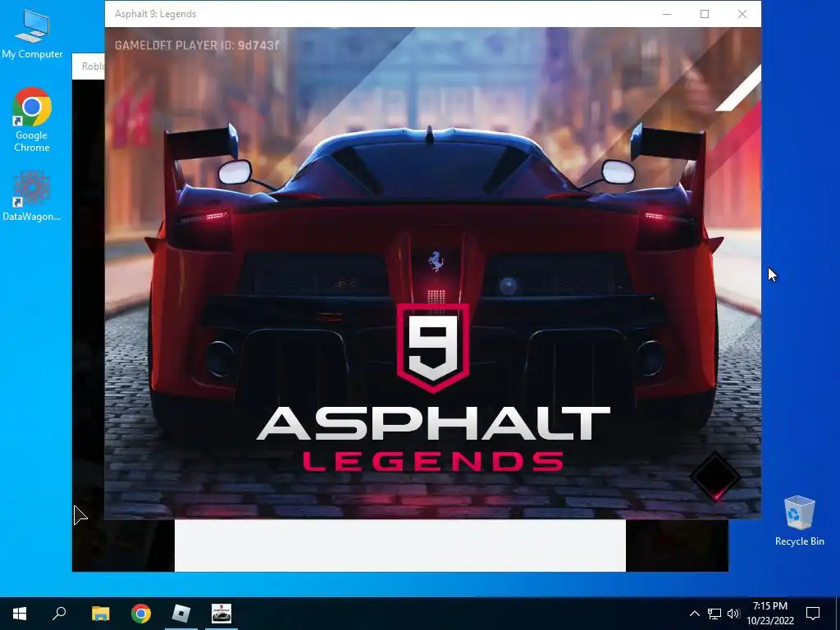Launch Chrome from the taskbar

pyautogui.click(x=141, y=614)
